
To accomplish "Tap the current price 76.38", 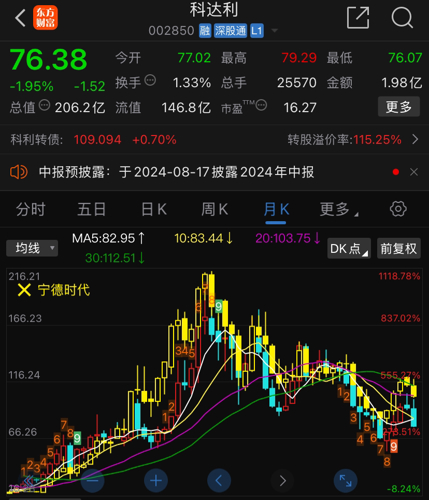I will (x=49, y=60).
